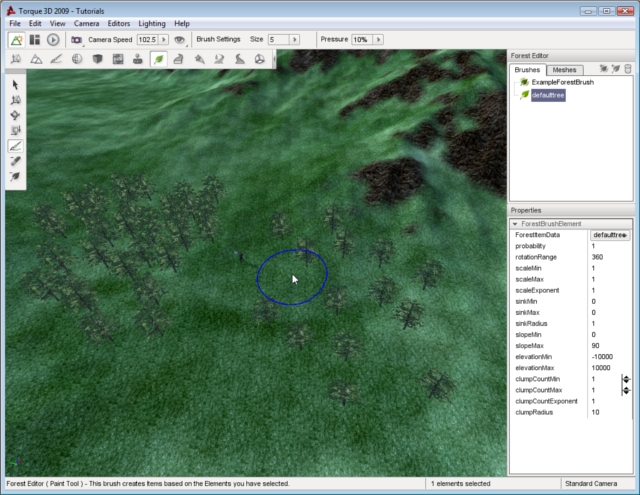640x495 pixels.
Task: Switch to the Meshes tab
Action: (x=564, y=70)
